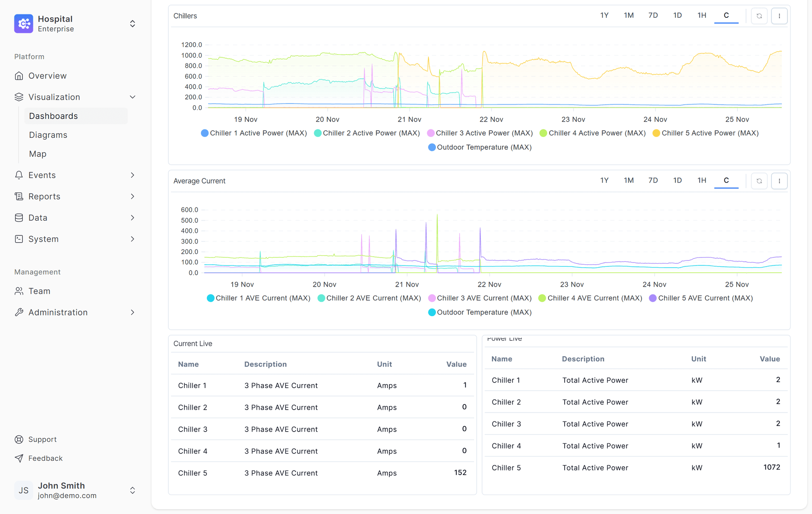
Task: Hide Outdoor Temperature in Average Current chart
Action: point(480,312)
